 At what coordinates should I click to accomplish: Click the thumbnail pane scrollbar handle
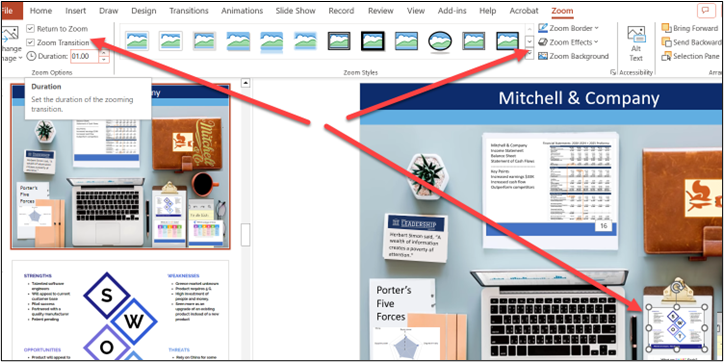point(246,235)
